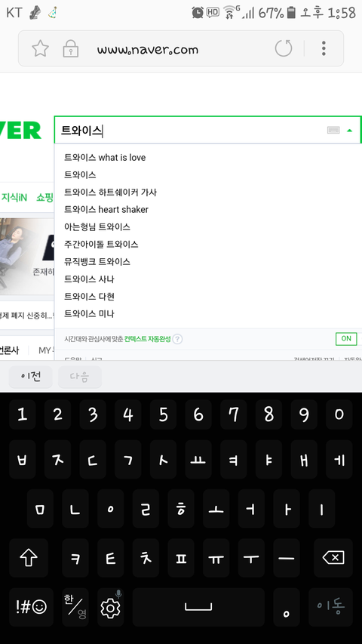Collapse suggestions with green arrow

pyautogui.click(x=350, y=131)
